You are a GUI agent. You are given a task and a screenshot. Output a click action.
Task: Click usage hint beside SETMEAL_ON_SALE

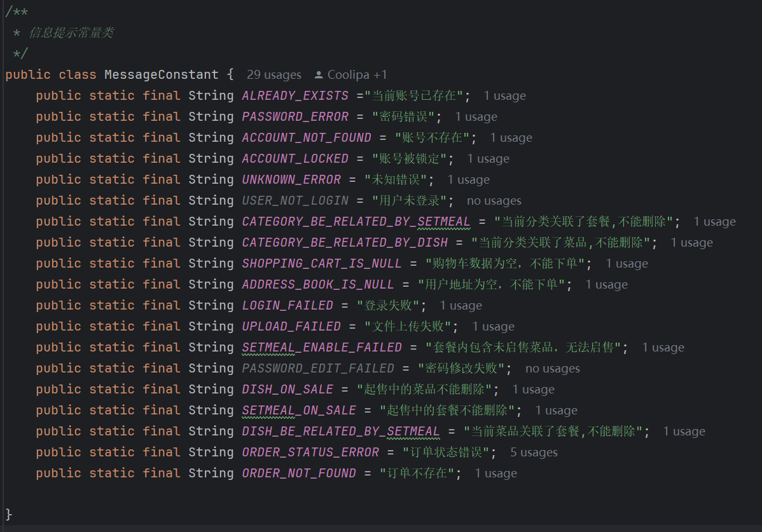(557, 410)
